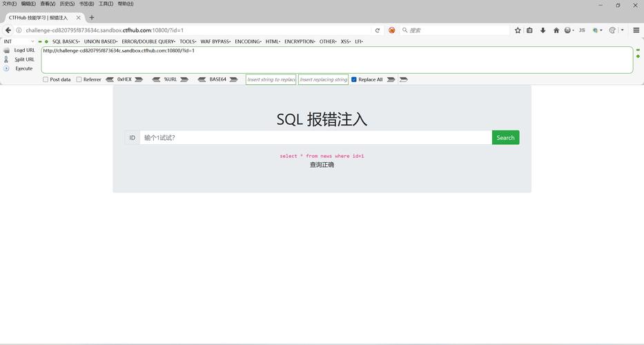Screen dimensions: 644x345
Task: Open the 帮助(H) menu
Action: (x=125, y=3)
